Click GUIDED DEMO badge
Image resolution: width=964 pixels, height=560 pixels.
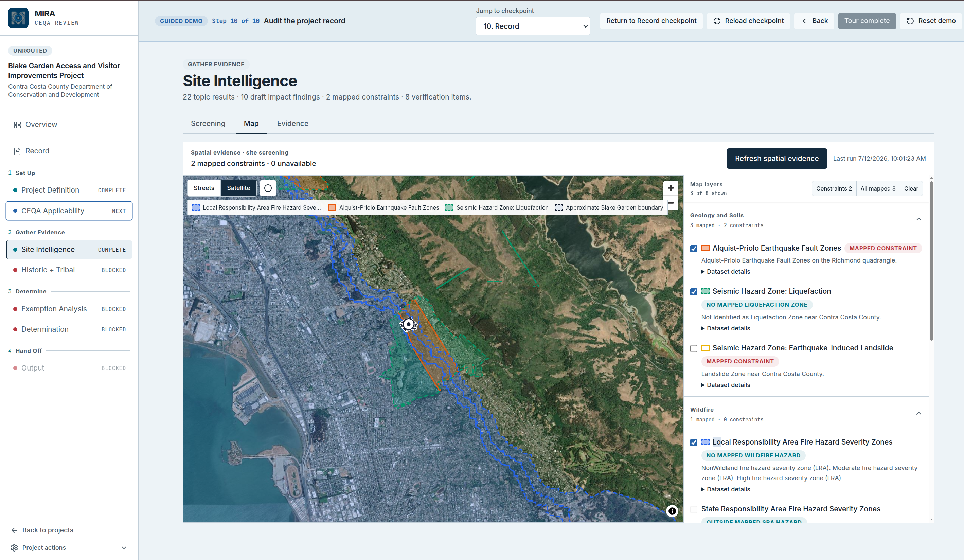point(181,21)
